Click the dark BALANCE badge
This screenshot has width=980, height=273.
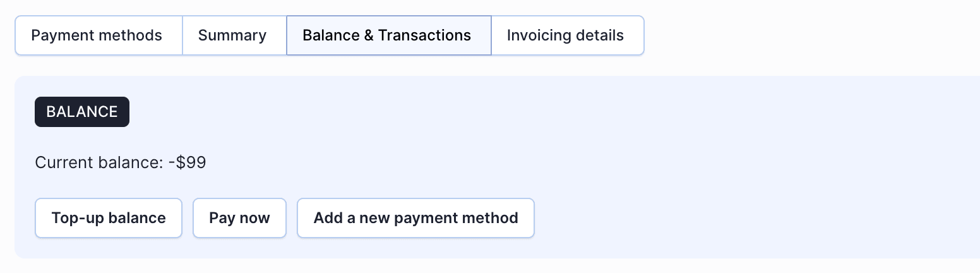click(82, 112)
